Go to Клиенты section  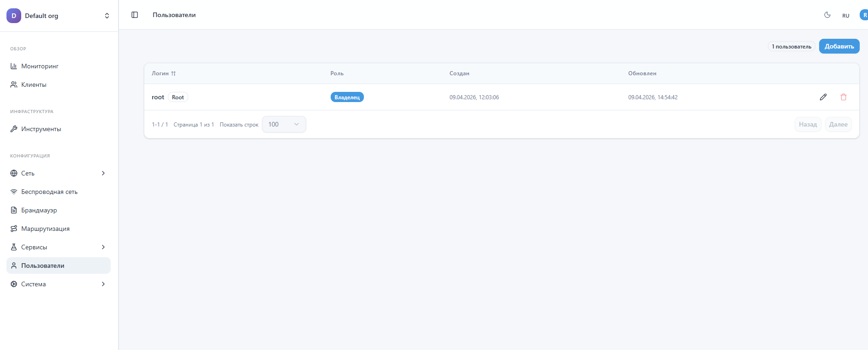tap(34, 84)
